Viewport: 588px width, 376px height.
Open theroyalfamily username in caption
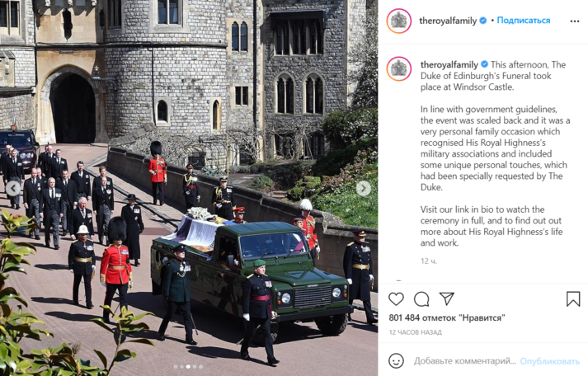[449, 64]
